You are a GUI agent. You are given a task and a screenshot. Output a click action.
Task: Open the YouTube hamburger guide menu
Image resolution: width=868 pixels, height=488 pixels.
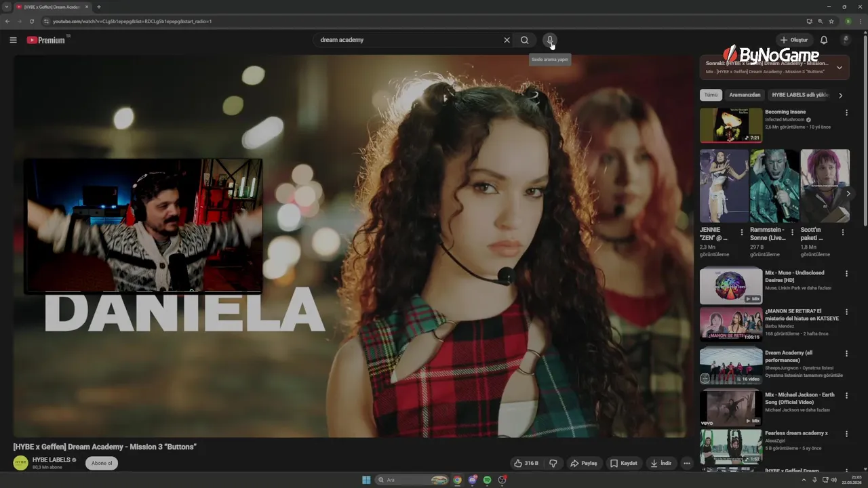pyautogui.click(x=13, y=40)
